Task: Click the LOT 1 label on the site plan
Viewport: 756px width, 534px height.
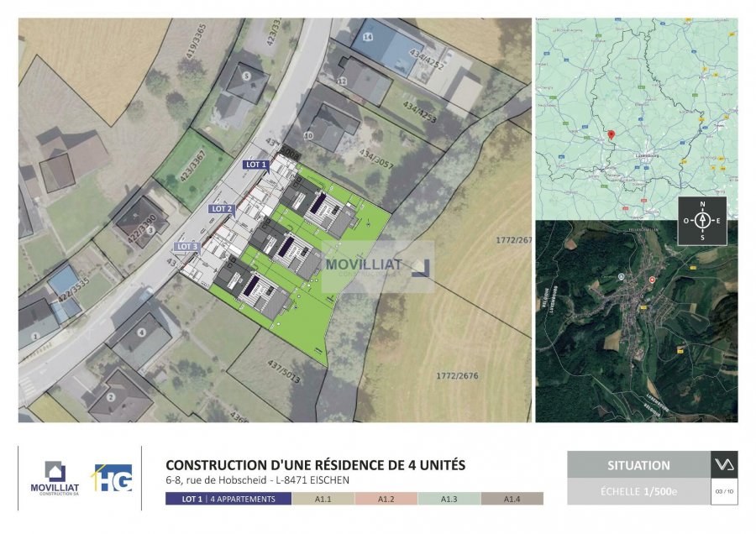Action: click(x=256, y=165)
